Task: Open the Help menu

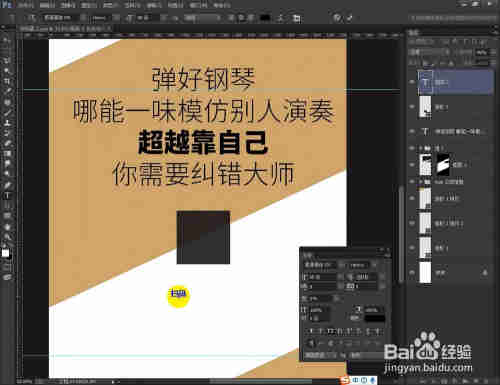Action: pyautogui.click(x=221, y=5)
